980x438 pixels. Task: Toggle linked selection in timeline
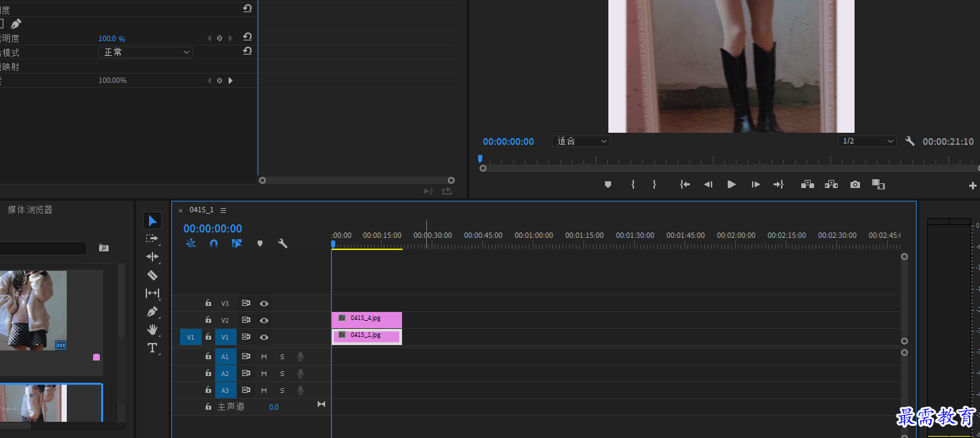(x=237, y=243)
